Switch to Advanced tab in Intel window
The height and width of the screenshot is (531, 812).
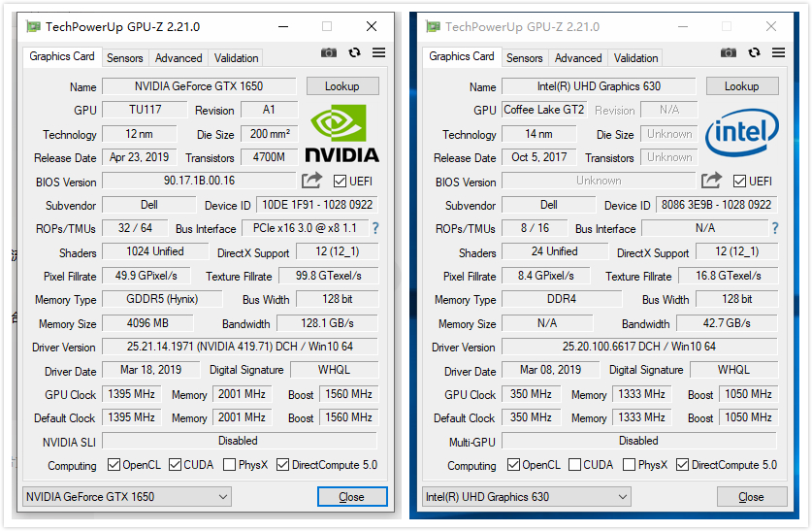tap(578, 58)
